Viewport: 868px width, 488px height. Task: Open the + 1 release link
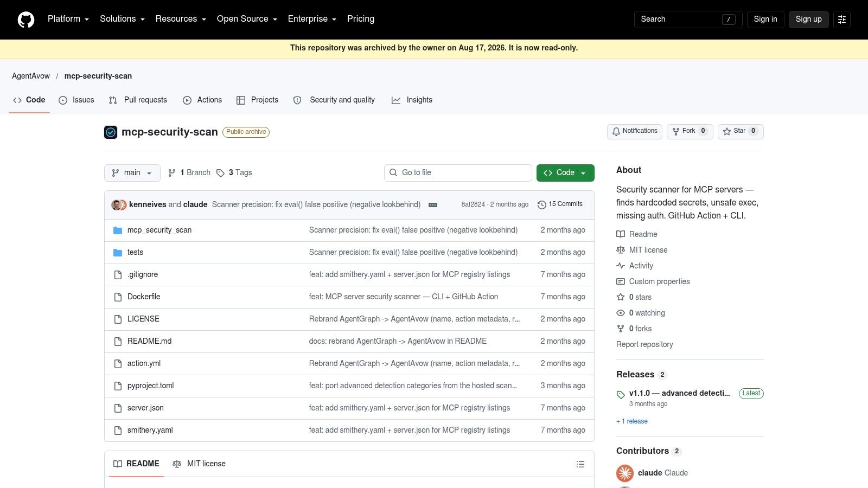632,421
